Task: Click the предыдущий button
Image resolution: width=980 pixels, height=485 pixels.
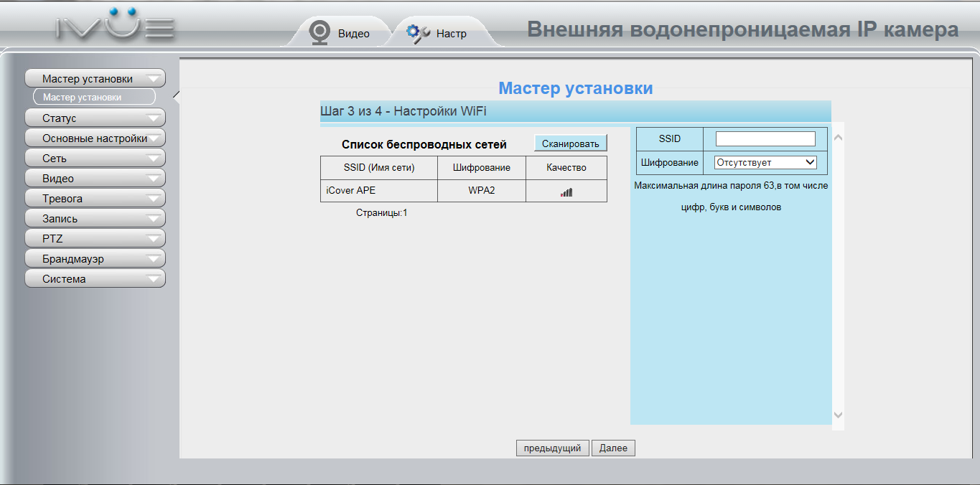Action: (553, 448)
